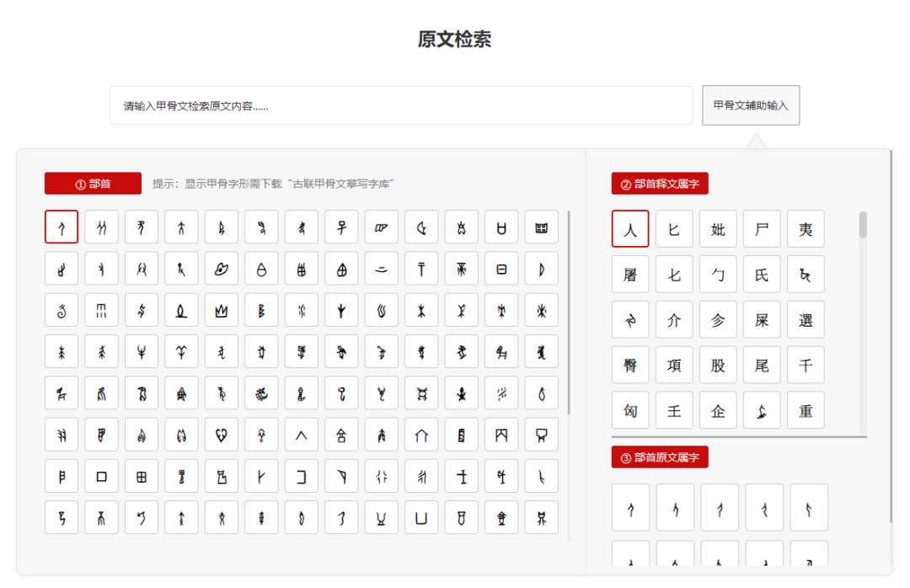910x588 pixels.
Task: Open the 甲骨文辅助输入 panel button
Action: coord(751,104)
